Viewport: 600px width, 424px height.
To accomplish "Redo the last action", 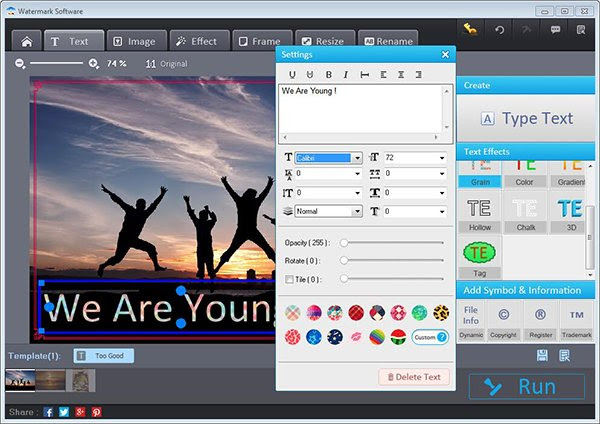I will pos(527,30).
